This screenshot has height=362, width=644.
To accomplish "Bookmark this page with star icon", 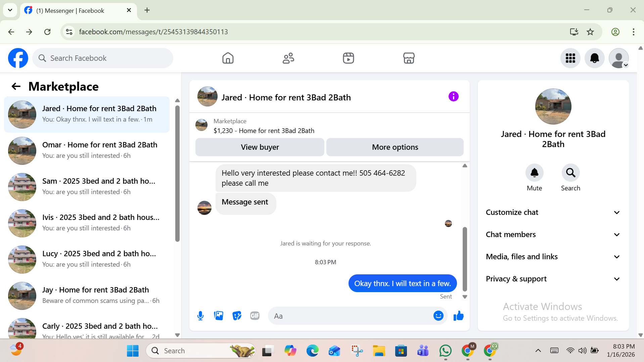I will [x=590, y=32].
